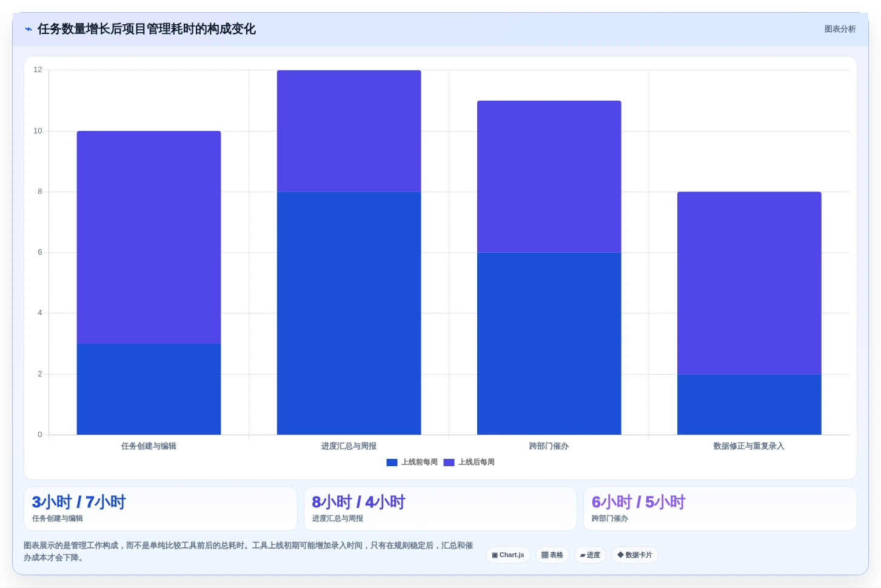Screen dimensions: 881x588
Task: Click the 上线后 bar segment for 任务创建与编辑
Action: tap(149, 238)
